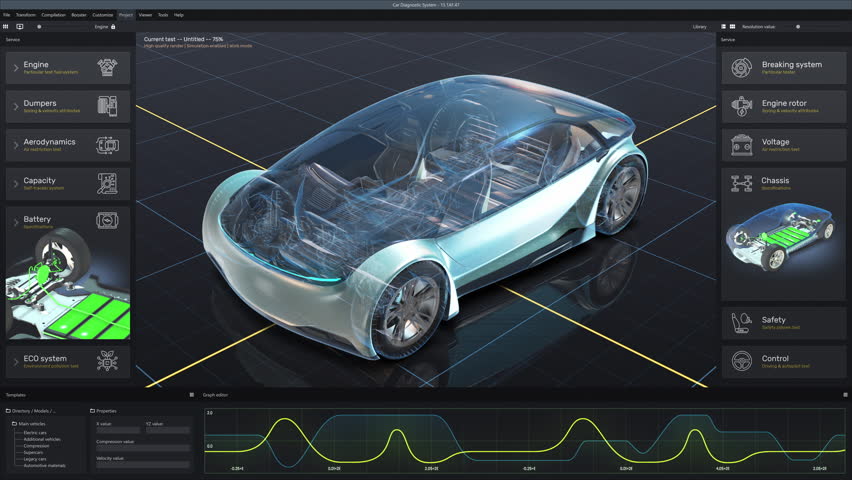Viewport: 852px width, 480px height.
Task: Click the Voltage battery icon
Action: 741,145
